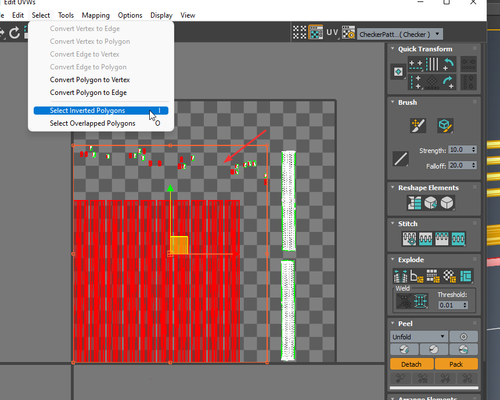Open the Display menu
The height and width of the screenshot is (400, 500).
click(x=161, y=15)
